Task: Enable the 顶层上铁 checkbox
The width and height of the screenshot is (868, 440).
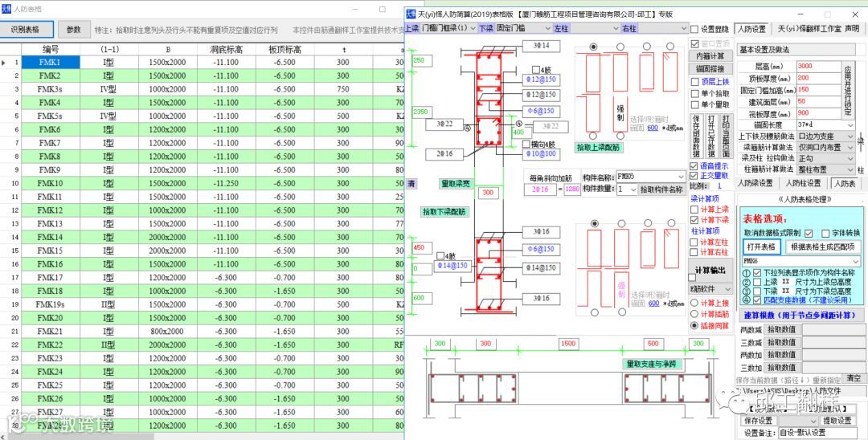Action: click(694, 82)
